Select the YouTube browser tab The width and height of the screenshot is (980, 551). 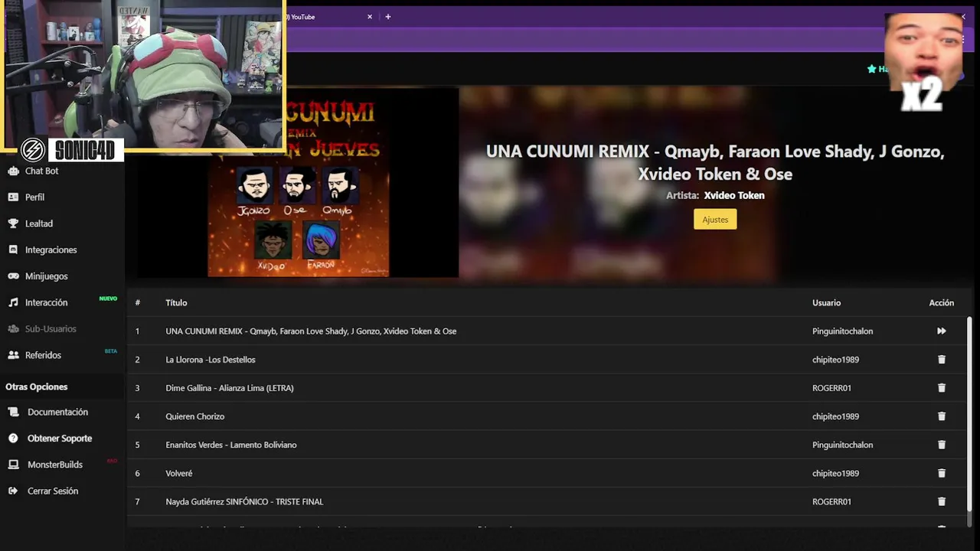click(x=329, y=17)
